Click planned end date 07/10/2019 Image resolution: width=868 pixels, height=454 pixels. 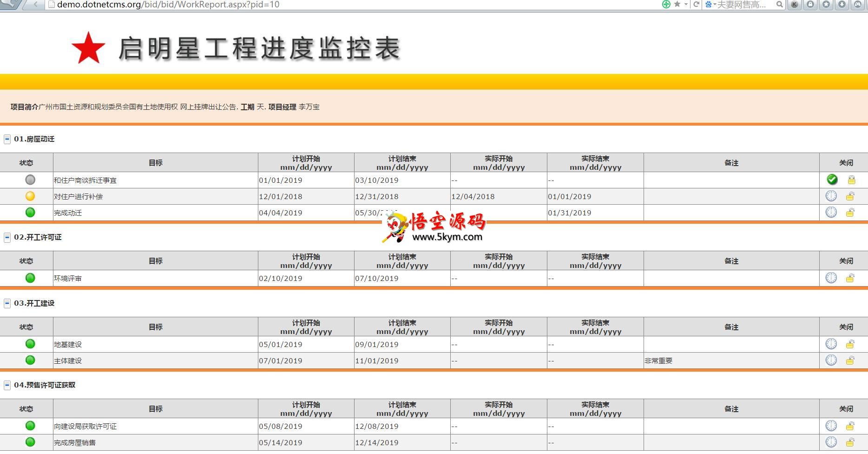(x=377, y=279)
